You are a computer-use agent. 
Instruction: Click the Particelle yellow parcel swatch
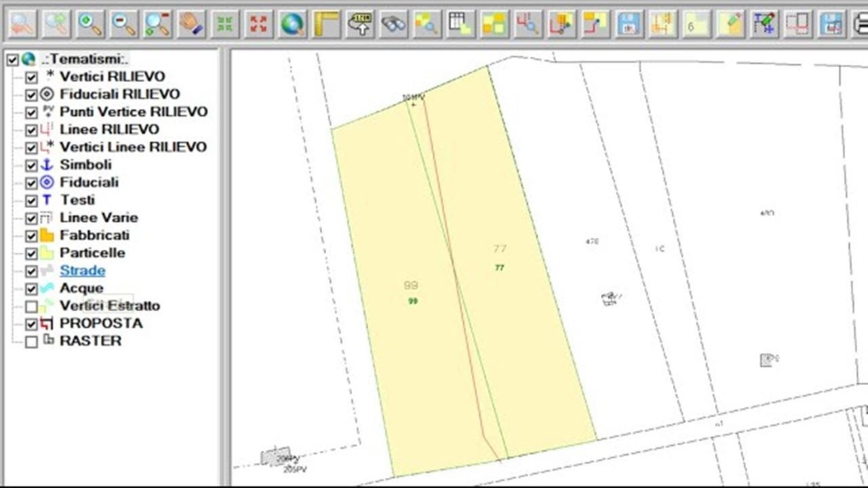coord(47,253)
